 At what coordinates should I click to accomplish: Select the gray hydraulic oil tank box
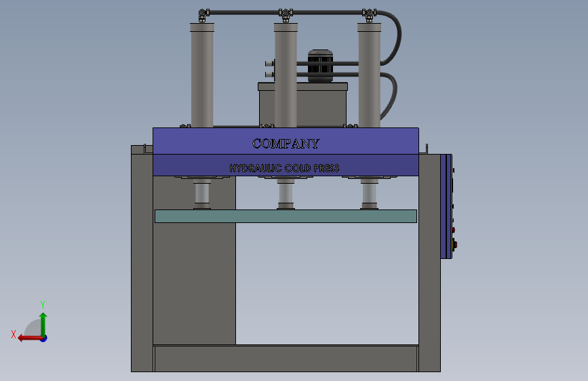pos(302,105)
